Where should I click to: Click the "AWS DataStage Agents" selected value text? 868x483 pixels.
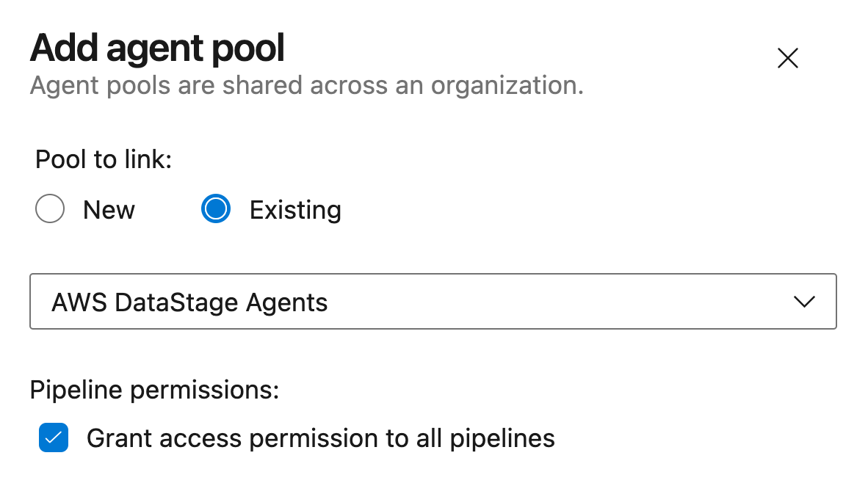coord(189,302)
